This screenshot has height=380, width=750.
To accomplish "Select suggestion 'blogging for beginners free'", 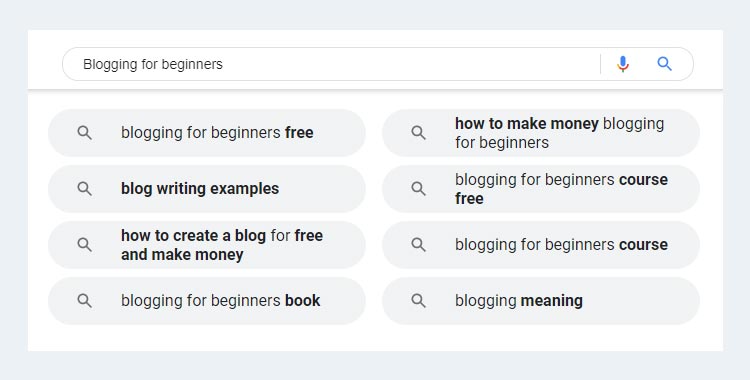I will tap(207, 133).
